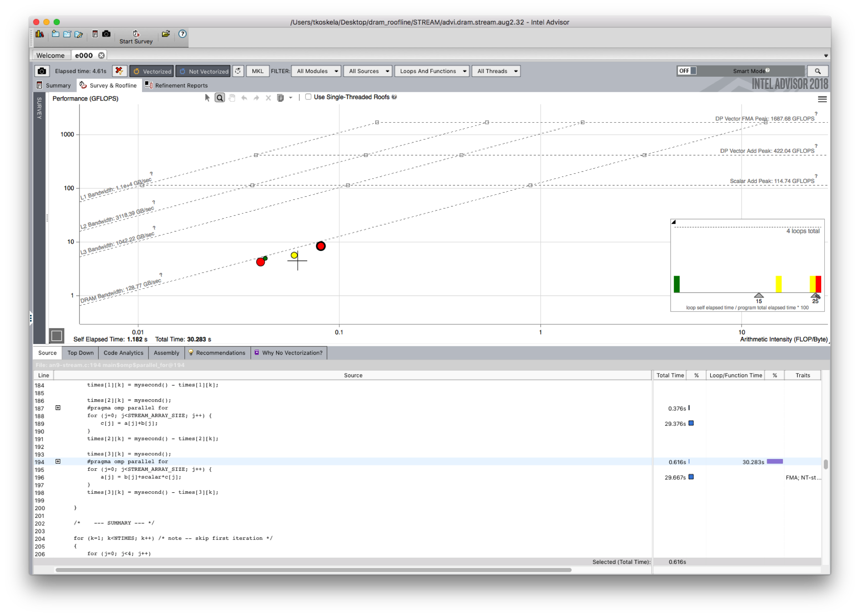This screenshot has height=616, width=860.
Task: Click the small green dot on the roofline
Action: point(265,258)
